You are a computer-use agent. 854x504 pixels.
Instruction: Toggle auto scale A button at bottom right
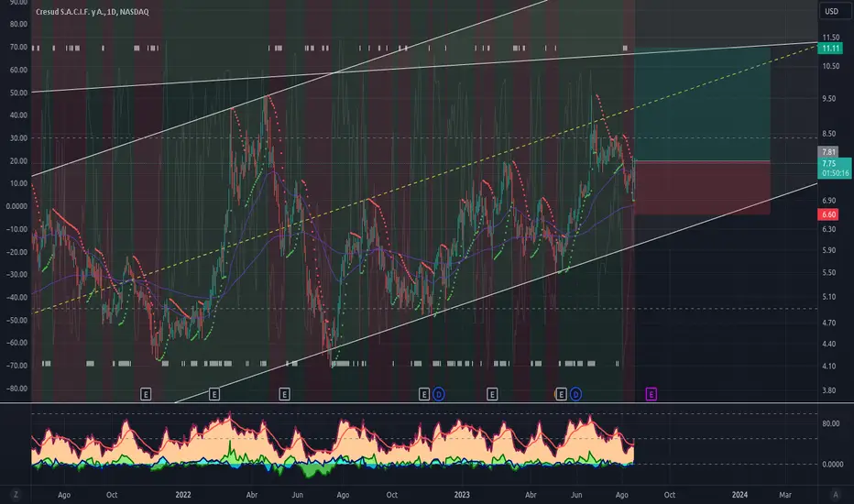click(836, 495)
